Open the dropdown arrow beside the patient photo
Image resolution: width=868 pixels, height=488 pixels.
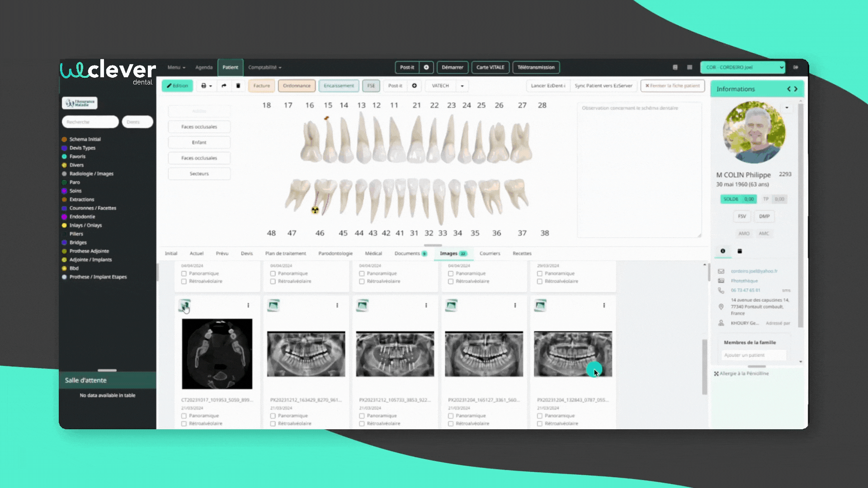(787, 108)
